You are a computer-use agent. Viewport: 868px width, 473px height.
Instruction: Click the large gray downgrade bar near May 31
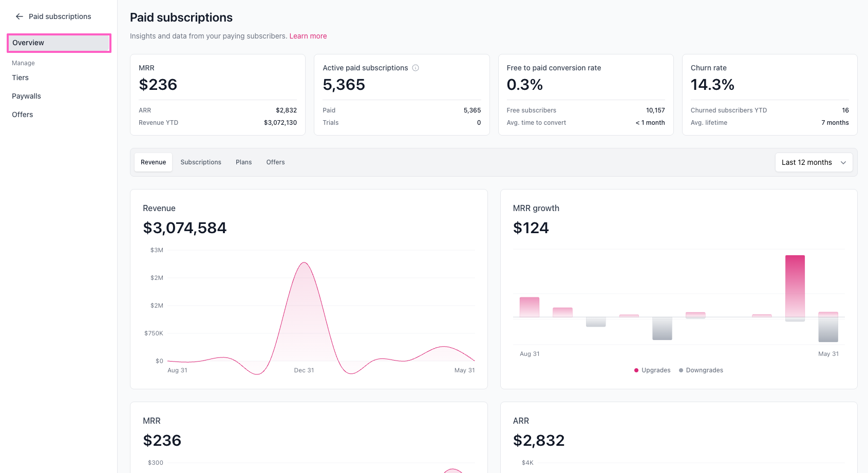tap(828, 329)
